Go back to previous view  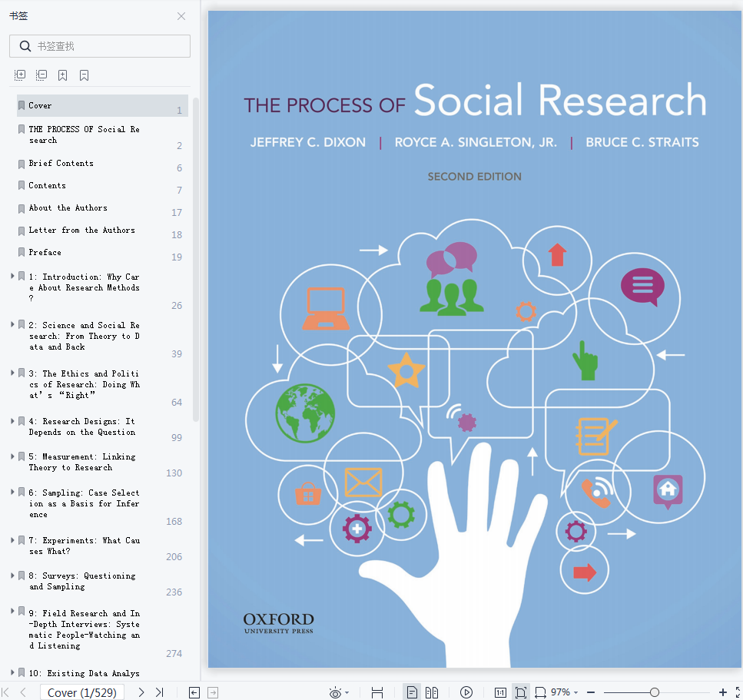coord(194,693)
